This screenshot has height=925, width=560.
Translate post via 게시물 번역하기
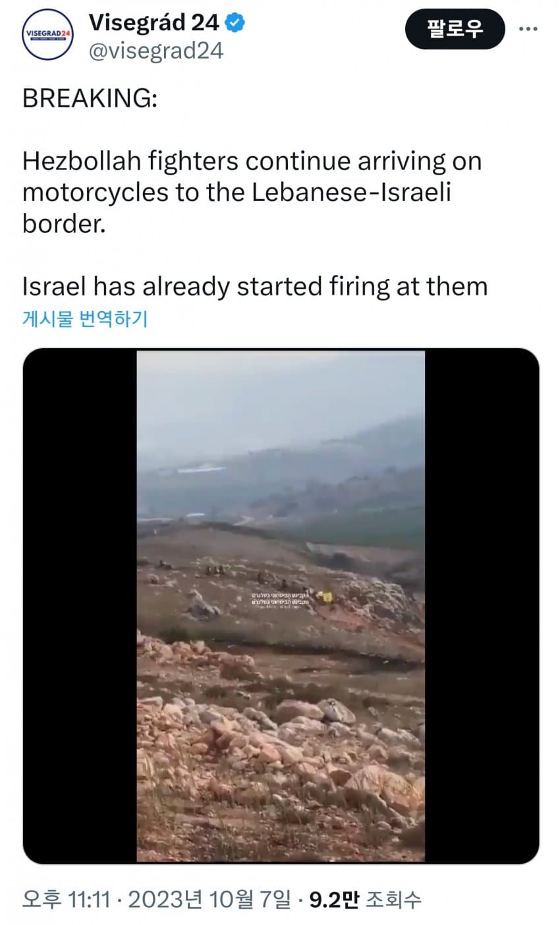[x=85, y=319]
